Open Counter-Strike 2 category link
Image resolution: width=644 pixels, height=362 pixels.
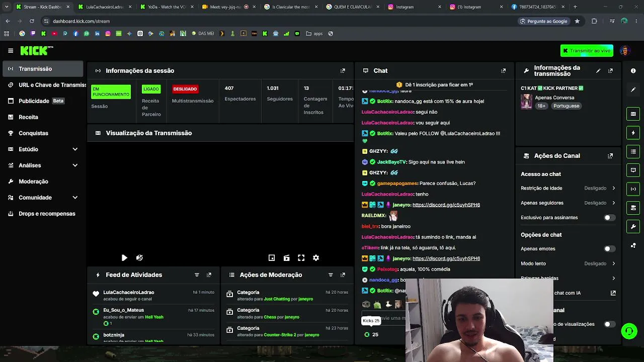(284, 335)
